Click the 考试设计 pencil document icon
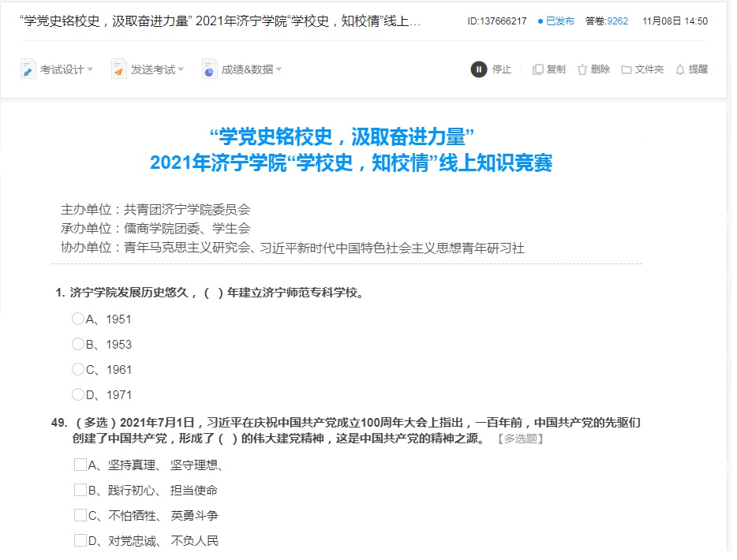Image resolution: width=737 pixels, height=560 pixels. pyautogui.click(x=28, y=69)
